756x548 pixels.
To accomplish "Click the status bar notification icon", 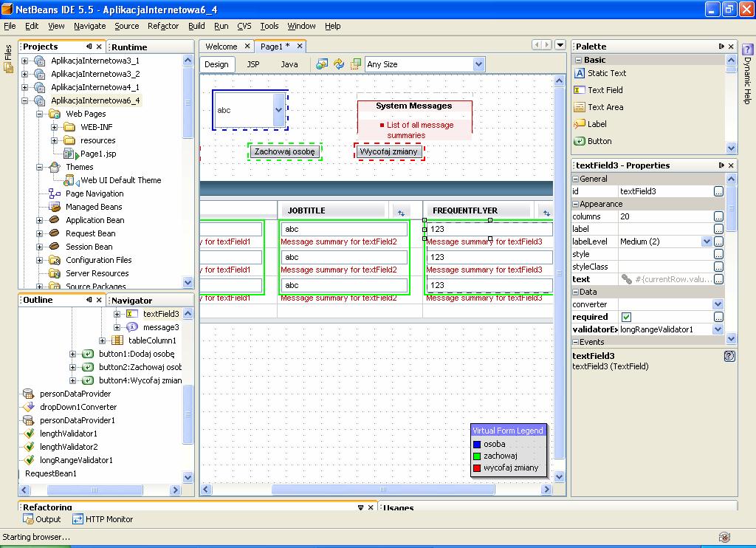I will [x=724, y=537].
